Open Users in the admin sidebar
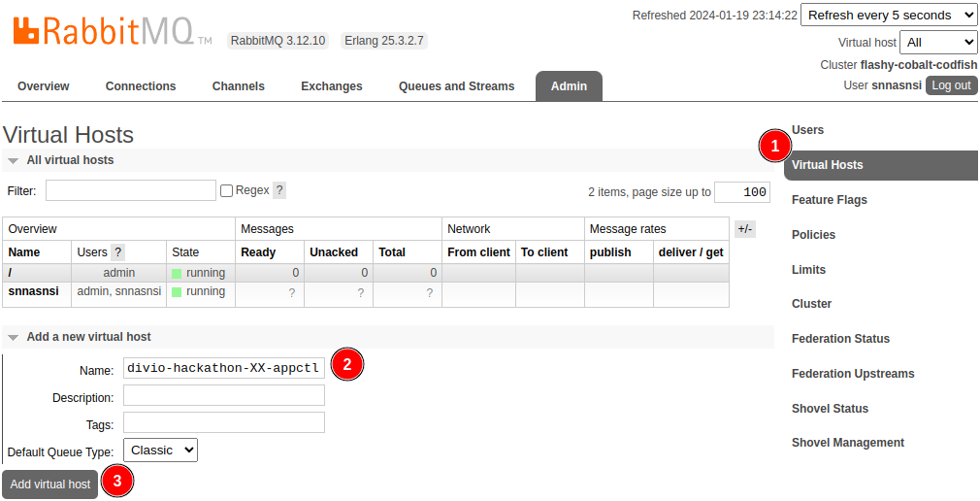 coord(807,130)
